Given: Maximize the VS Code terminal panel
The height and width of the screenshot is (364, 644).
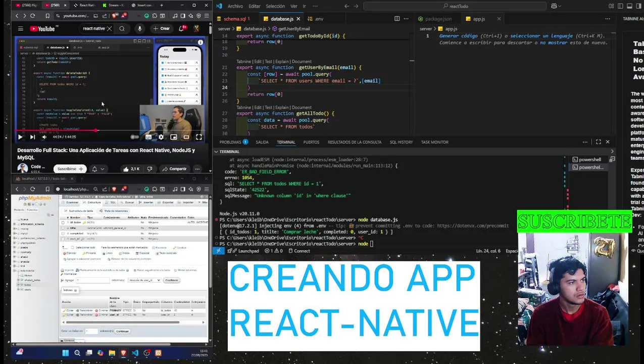Looking at the screenshot, I should click(x=598, y=142).
